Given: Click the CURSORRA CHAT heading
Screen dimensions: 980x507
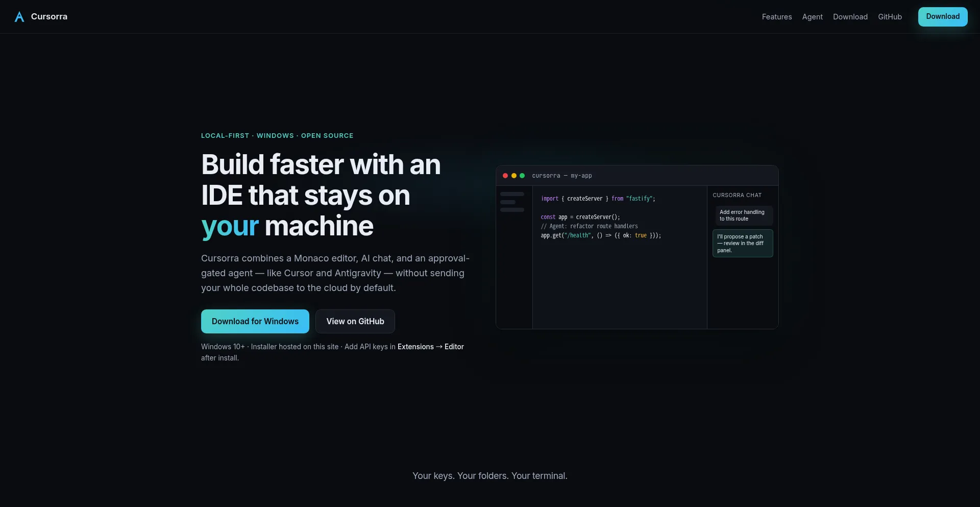Looking at the screenshot, I should [737, 195].
